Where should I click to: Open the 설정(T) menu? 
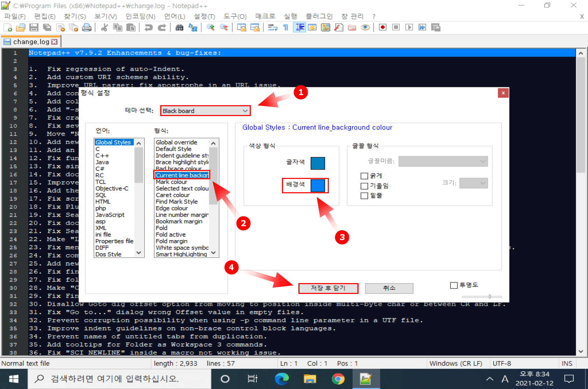[x=204, y=16]
